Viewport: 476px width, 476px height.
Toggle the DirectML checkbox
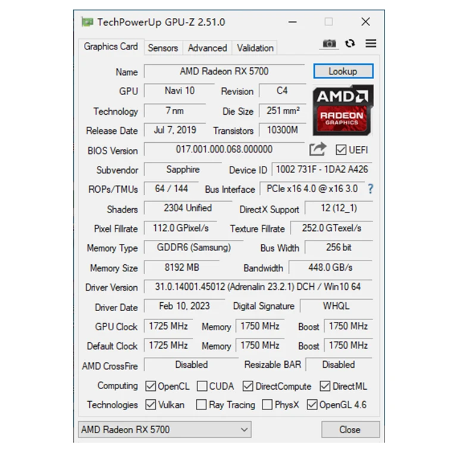[x=325, y=386]
